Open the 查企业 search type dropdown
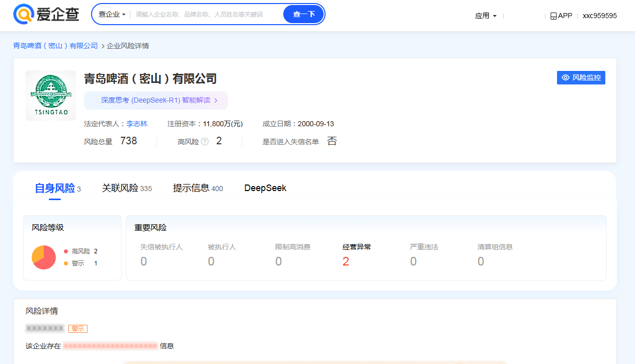The image size is (635, 364). pos(112,14)
